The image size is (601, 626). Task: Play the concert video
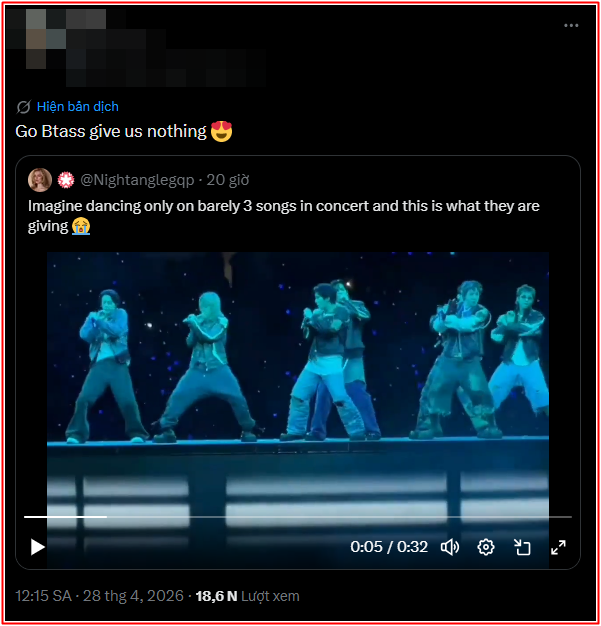[x=38, y=547]
